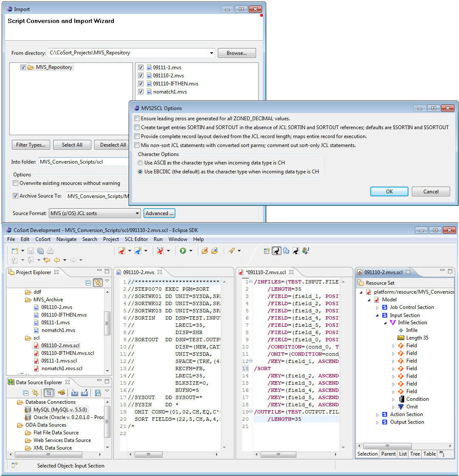Click the Select All button

pos(72,145)
